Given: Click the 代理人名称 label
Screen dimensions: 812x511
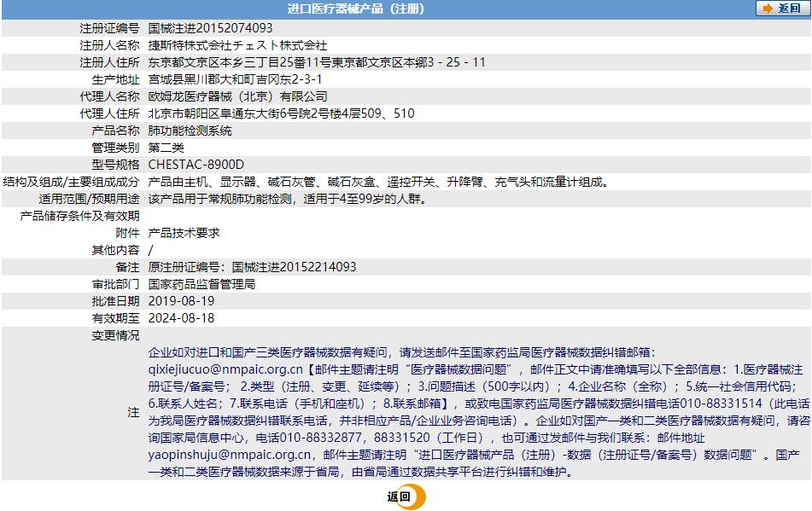Looking at the screenshot, I should pyautogui.click(x=109, y=96).
